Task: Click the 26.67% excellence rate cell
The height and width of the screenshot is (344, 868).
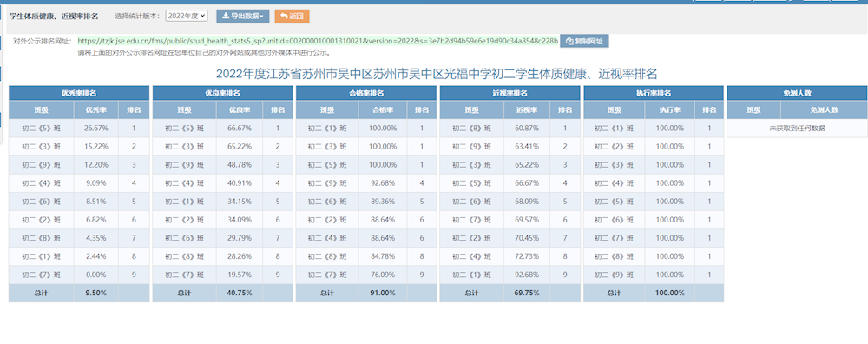Action: (x=95, y=129)
